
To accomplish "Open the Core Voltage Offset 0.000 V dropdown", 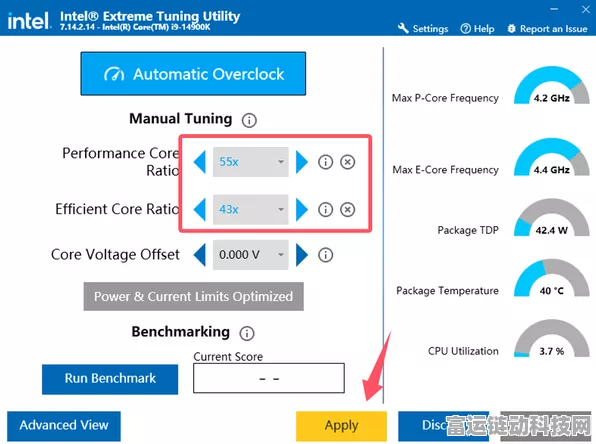I will [x=250, y=255].
